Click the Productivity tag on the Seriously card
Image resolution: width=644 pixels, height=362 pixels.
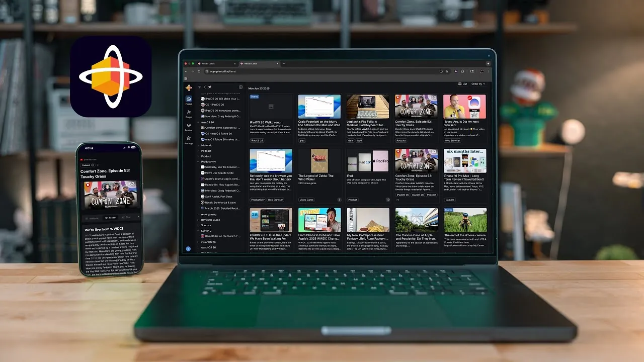coord(258,200)
